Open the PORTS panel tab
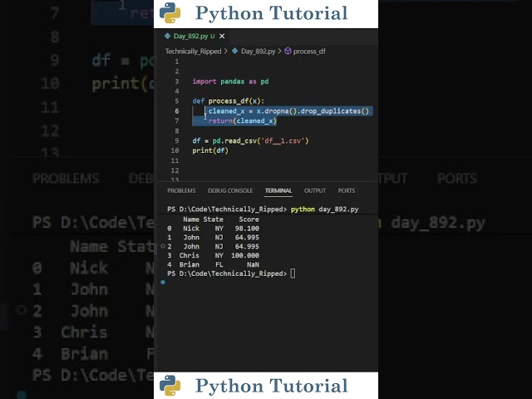The width and height of the screenshot is (532, 399). pos(347,190)
